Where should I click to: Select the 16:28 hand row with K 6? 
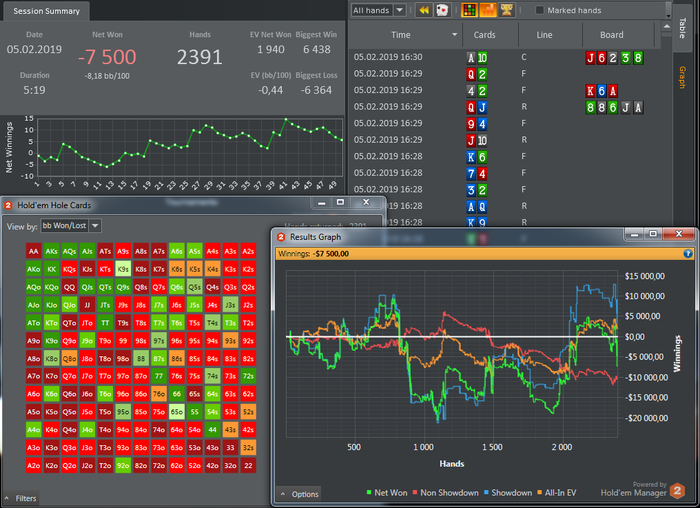click(x=504, y=156)
